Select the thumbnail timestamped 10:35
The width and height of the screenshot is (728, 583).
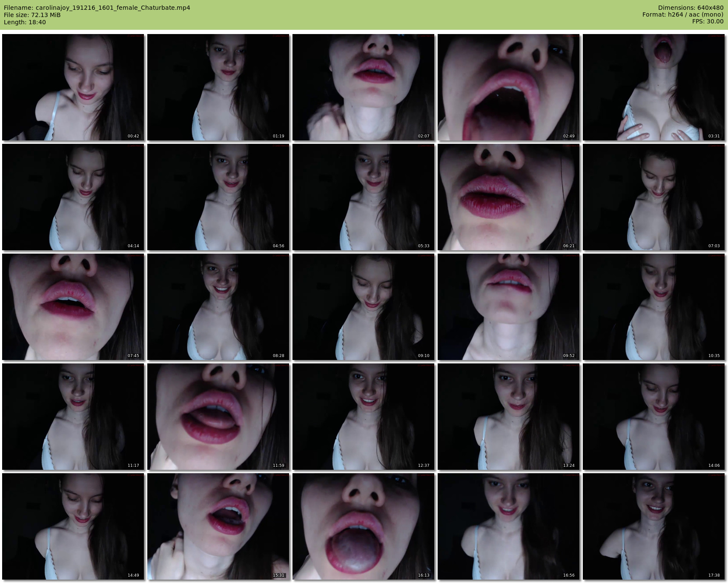click(653, 307)
